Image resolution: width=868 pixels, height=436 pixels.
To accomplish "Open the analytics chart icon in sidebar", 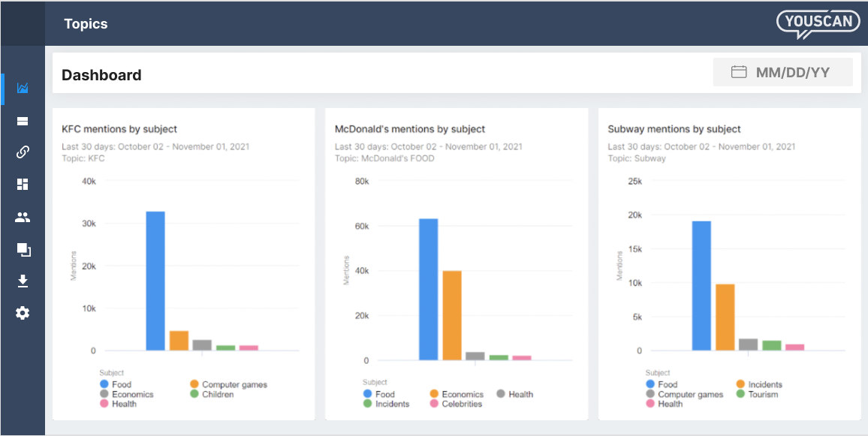I will pyautogui.click(x=23, y=88).
